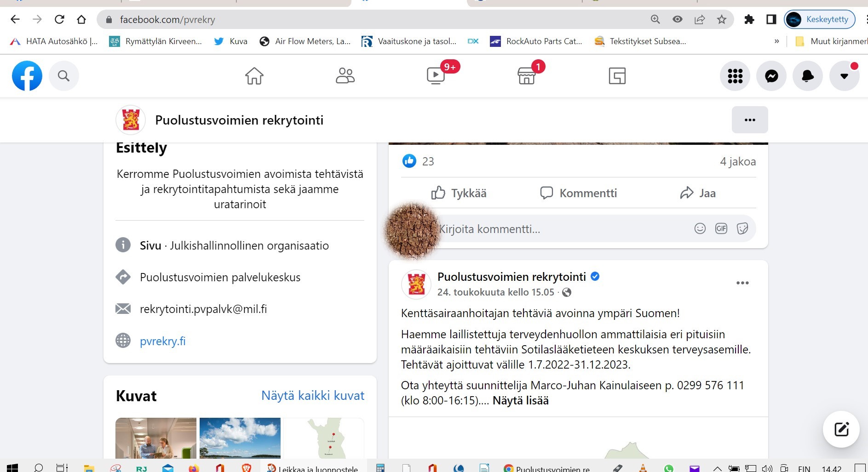Click Näytä kaikki kuvat

pos(313,396)
